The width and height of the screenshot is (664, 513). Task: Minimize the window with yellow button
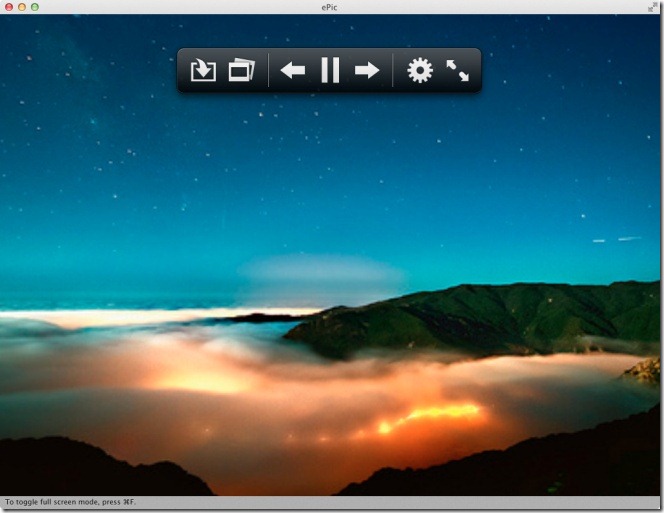point(22,7)
